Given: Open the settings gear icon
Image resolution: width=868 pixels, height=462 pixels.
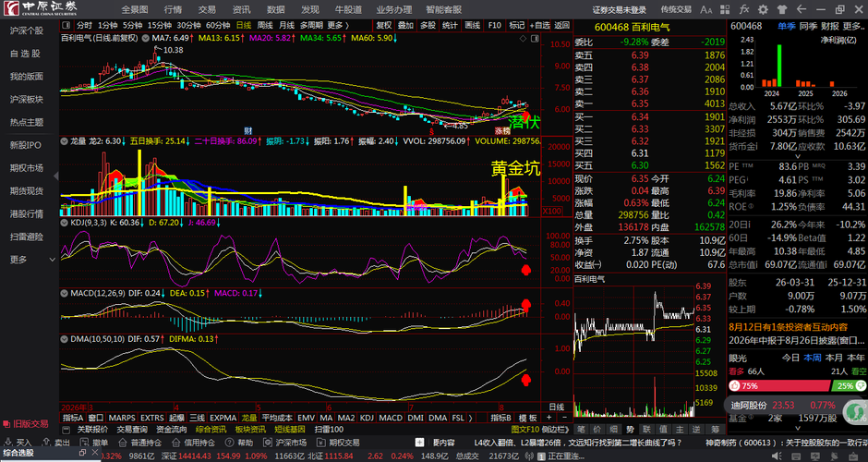Looking at the screenshot, I should pyautogui.click(x=764, y=9).
